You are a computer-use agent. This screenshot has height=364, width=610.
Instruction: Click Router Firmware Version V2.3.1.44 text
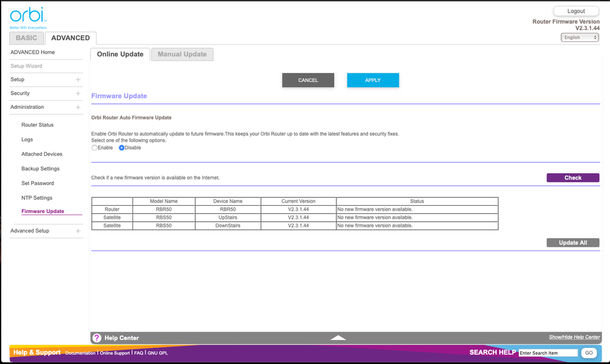point(566,25)
